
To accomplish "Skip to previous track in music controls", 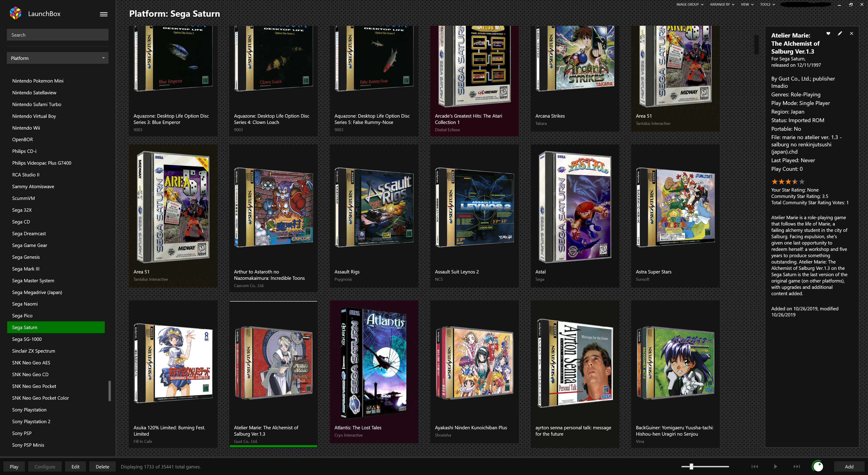I will click(755, 467).
